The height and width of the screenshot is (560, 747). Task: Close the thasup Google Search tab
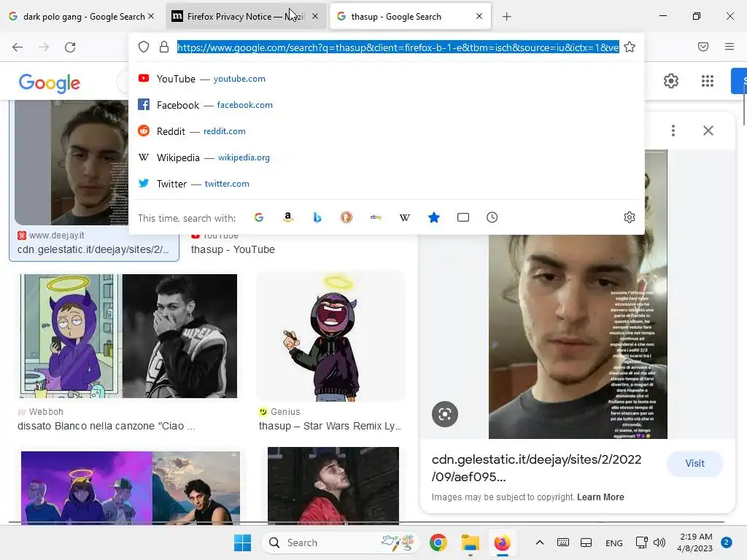pyautogui.click(x=479, y=16)
